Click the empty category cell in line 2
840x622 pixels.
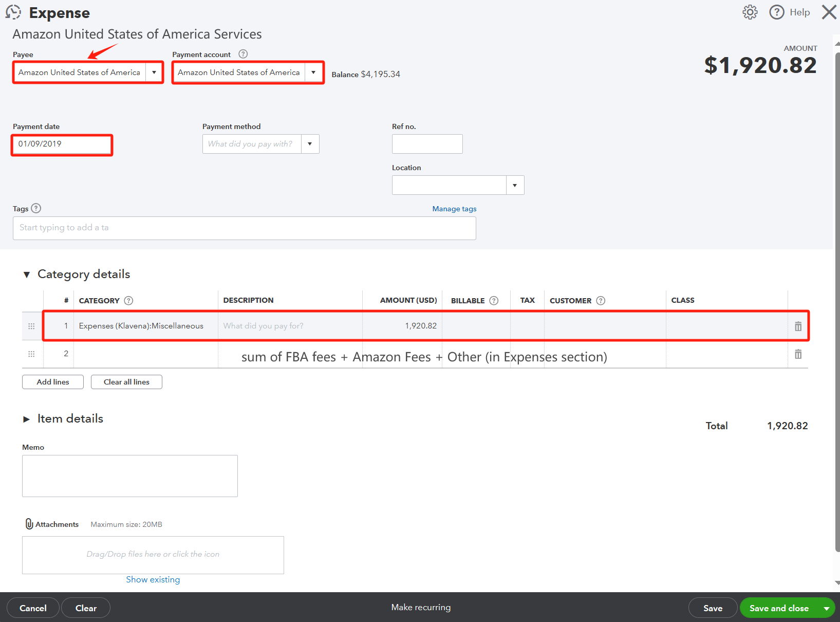[146, 354]
